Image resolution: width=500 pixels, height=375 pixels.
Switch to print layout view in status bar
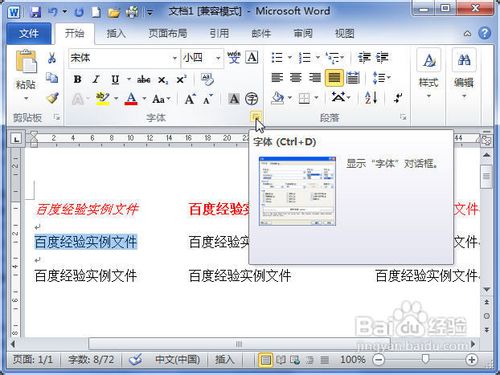click(x=266, y=360)
